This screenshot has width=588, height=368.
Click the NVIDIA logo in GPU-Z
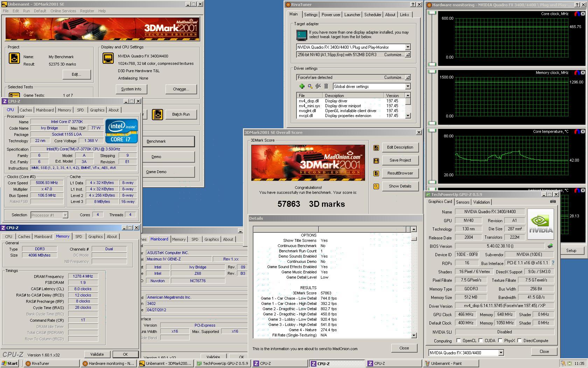(541, 224)
